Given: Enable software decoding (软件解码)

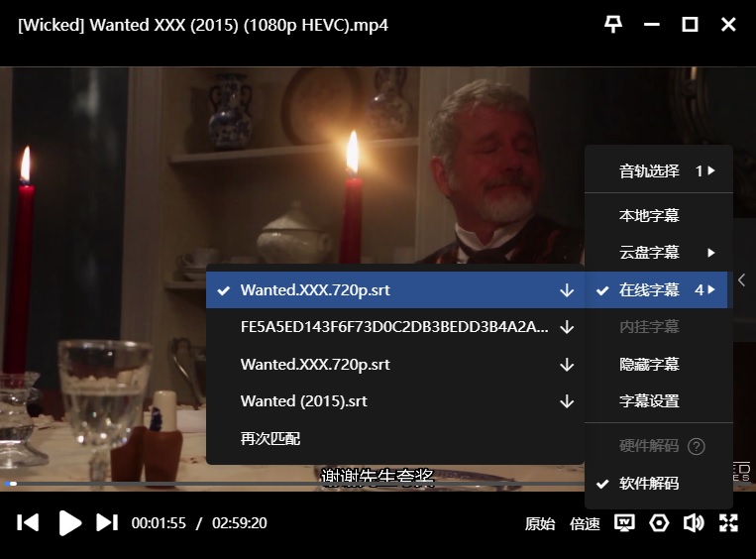Looking at the screenshot, I should coord(649,484).
